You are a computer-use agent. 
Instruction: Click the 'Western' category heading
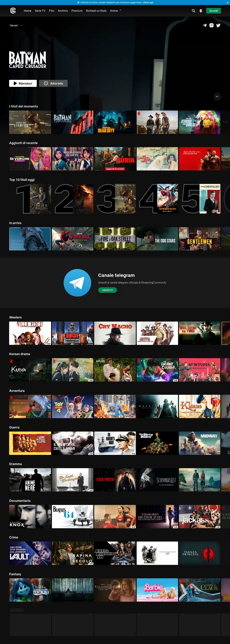coord(15,317)
